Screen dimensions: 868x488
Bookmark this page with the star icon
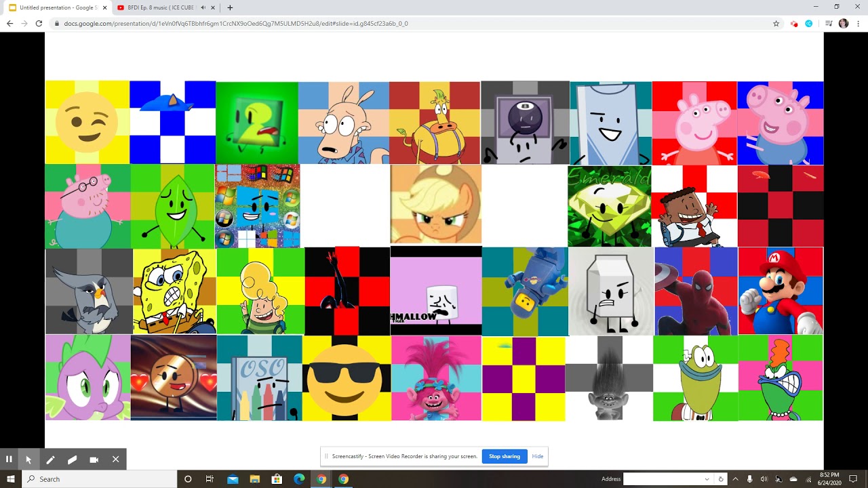click(776, 23)
